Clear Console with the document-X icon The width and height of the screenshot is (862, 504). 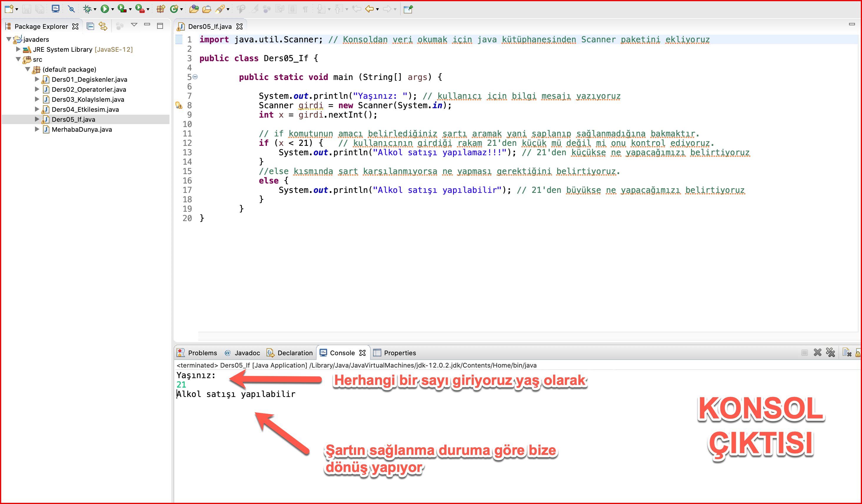pos(847,353)
